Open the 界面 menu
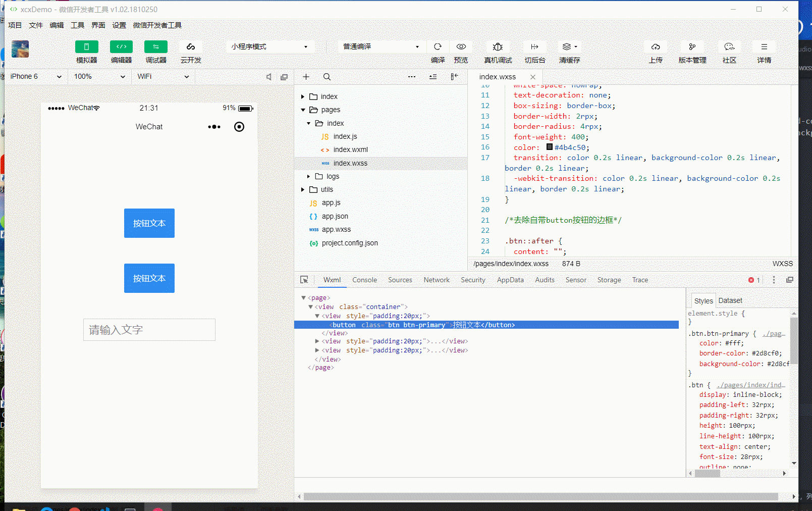 98,25
